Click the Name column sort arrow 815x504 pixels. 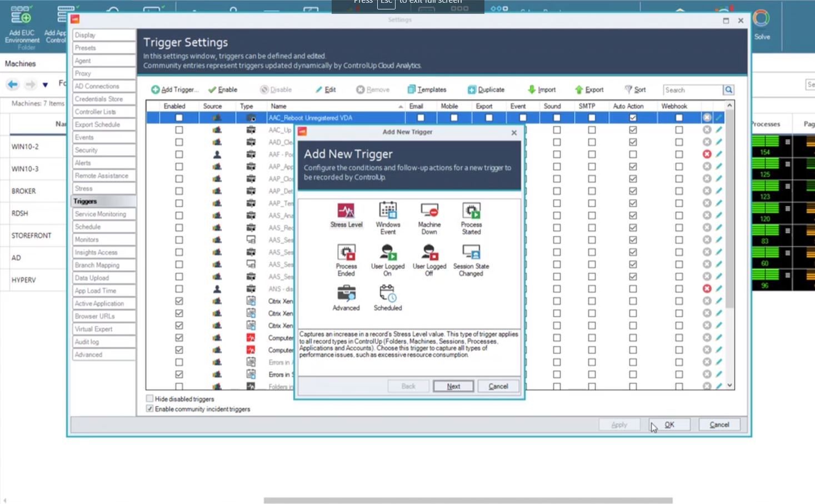point(399,106)
